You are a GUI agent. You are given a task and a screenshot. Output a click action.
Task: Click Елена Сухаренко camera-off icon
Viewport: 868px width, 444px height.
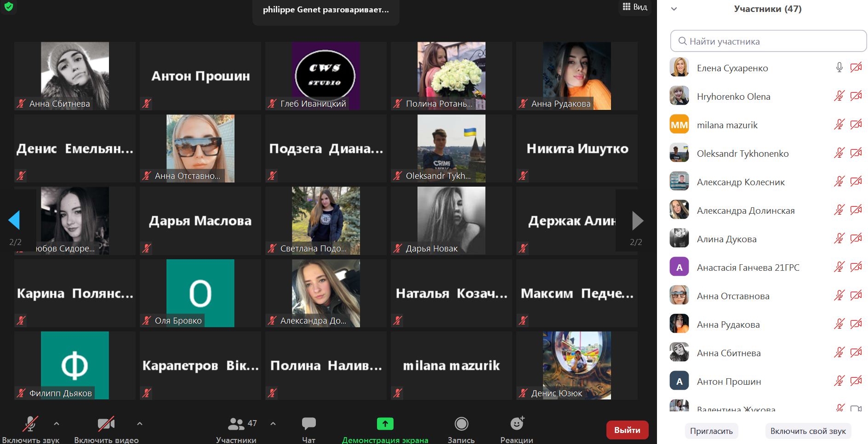coord(856,68)
